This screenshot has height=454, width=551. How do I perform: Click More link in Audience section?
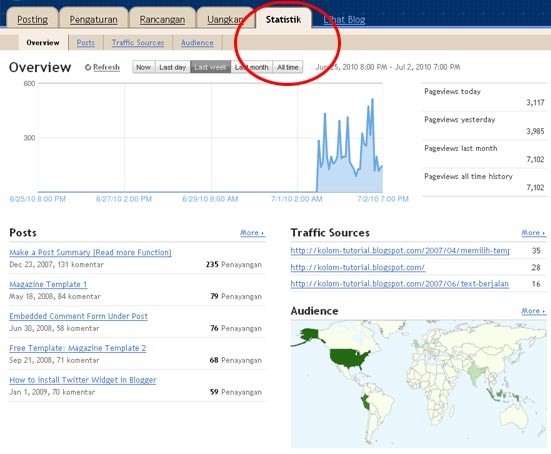(533, 311)
